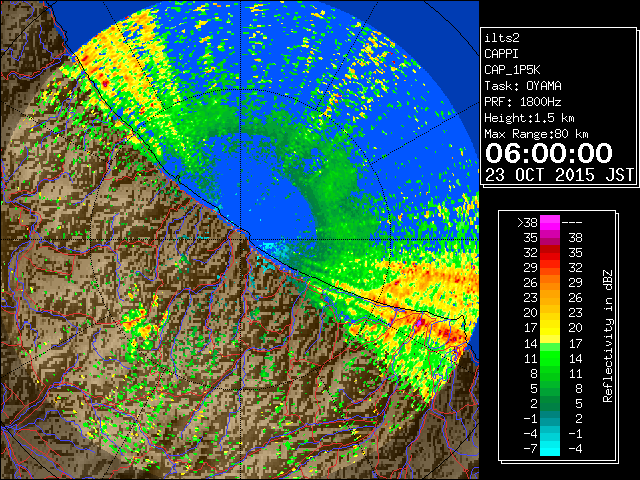
Task: Click the CAP_1P5K text
Action: click(x=512, y=70)
